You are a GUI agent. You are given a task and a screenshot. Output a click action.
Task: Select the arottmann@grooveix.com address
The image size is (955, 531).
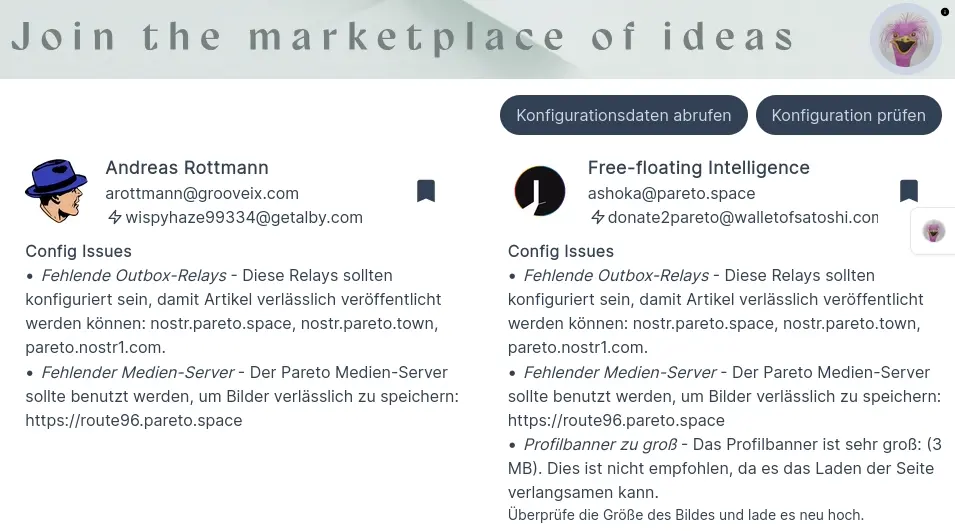(202, 193)
